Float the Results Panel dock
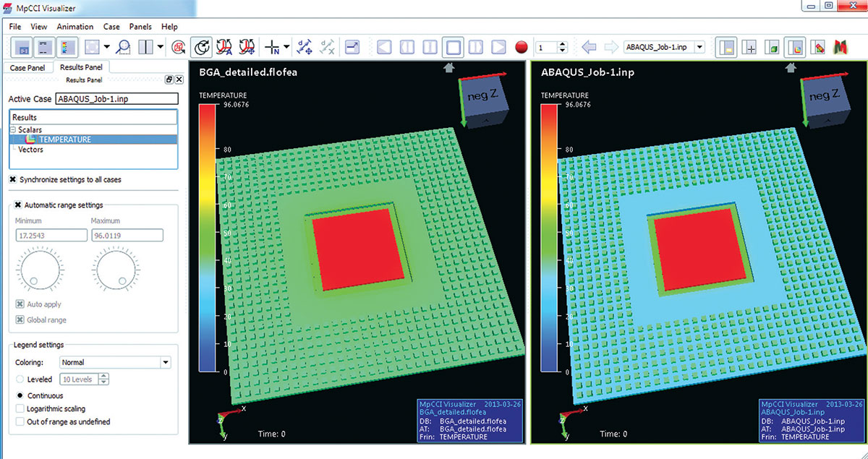 tap(169, 80)
